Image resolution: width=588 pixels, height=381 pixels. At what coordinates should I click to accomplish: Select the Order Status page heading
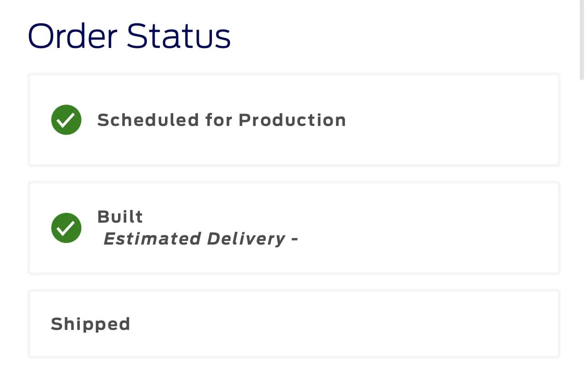[x=129, y=36]
